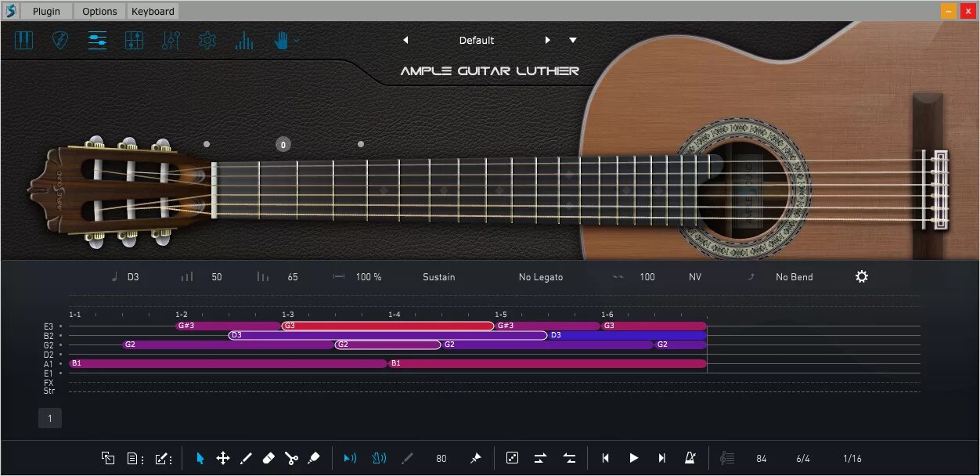Screen dimensions: 980x476
Task: Open the hand icon in the top toolbar
Action: point(281,40)
